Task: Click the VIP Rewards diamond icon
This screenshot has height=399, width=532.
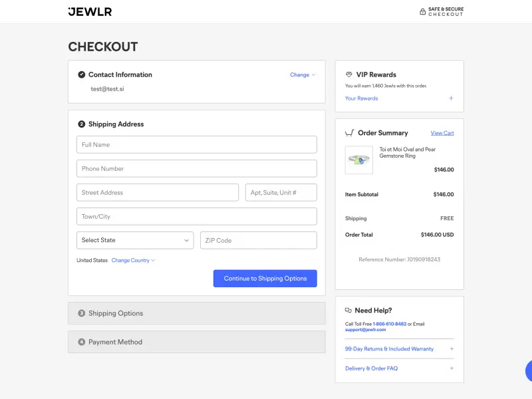Action: (x=349, y=74)
